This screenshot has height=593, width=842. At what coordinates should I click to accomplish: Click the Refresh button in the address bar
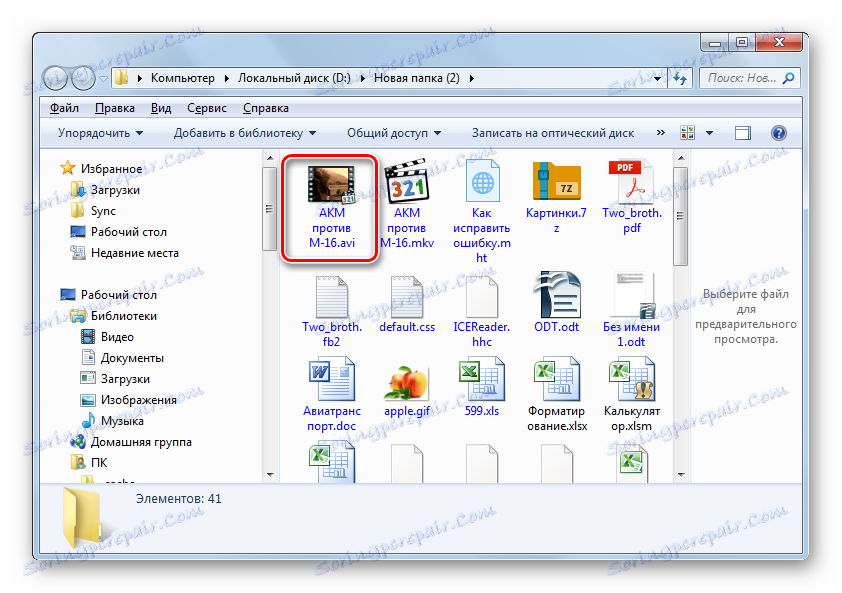pos(679,77)
